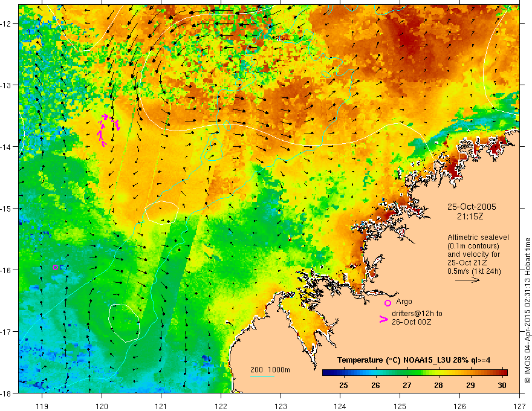Image resolution: width=532 pixels, height=411 pixels.
Task: Click the 'Temperature (°C) NOAA15_L3U 28% ql>=4' title
Action: point(414,360)
